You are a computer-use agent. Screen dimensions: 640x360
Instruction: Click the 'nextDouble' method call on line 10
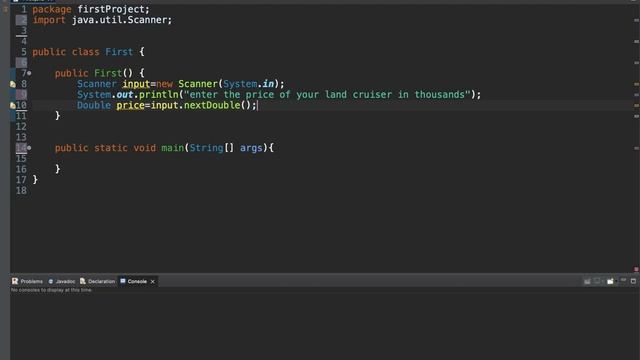212,105
